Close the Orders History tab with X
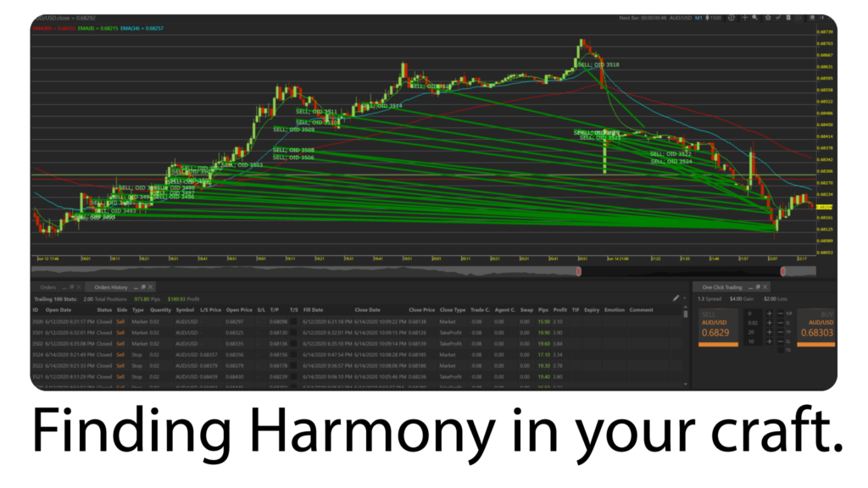This screenshot has width=868, height=488. pyautogui.click(x=149, y=287)
